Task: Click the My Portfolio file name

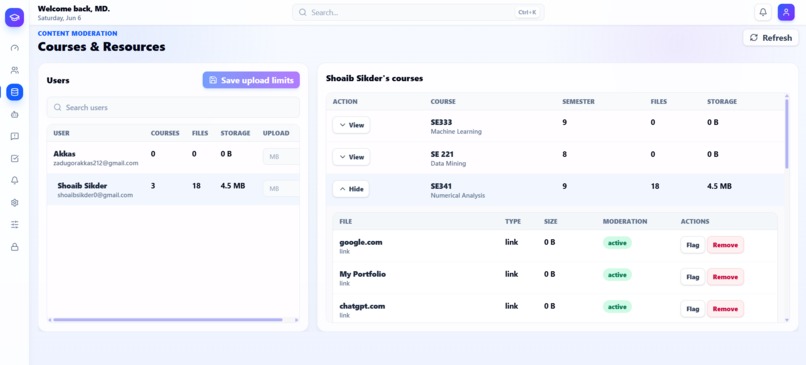Action: 362,274
